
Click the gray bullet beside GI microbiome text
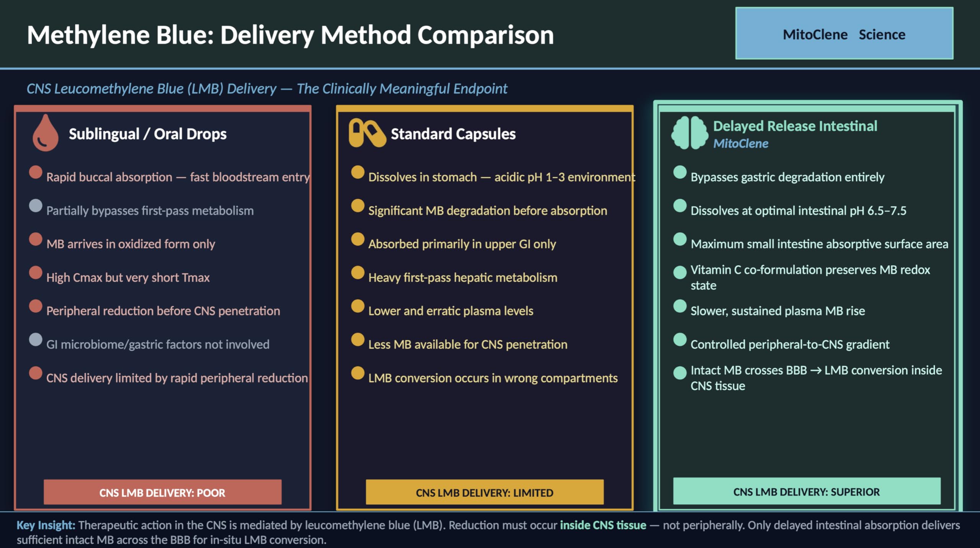click(36, 339)
